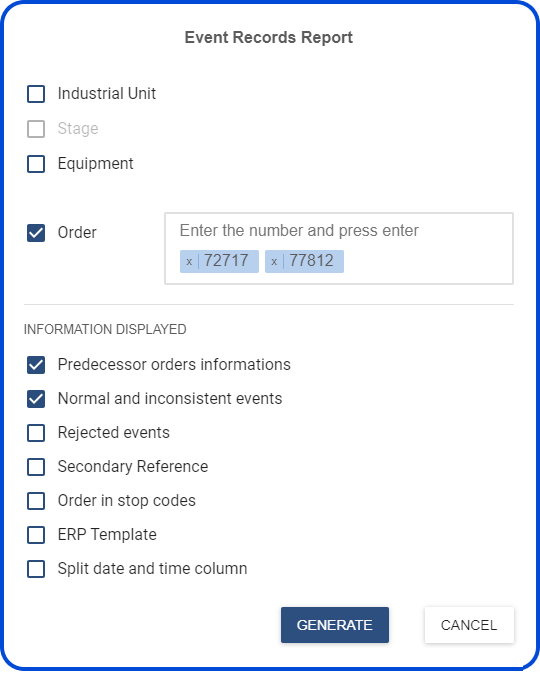Tick the disabled Stage checkbox

[36, 129]
